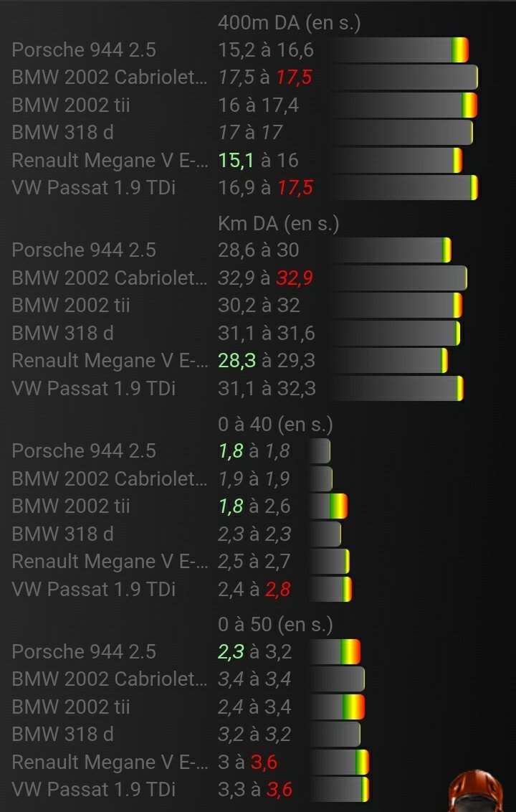
Task: Select the value '31,1 à 31,6'
Action: point(267,334)
